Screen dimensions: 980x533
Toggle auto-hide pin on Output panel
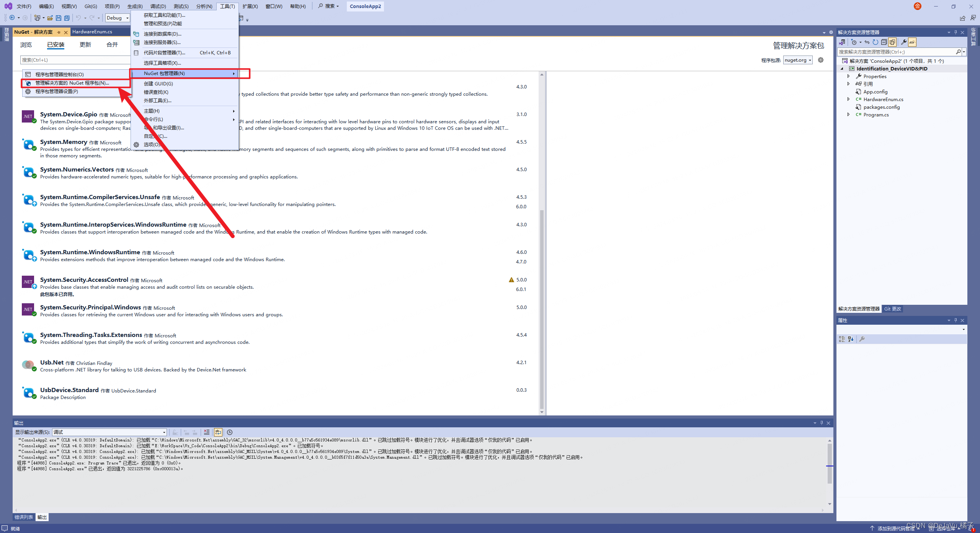822,423
